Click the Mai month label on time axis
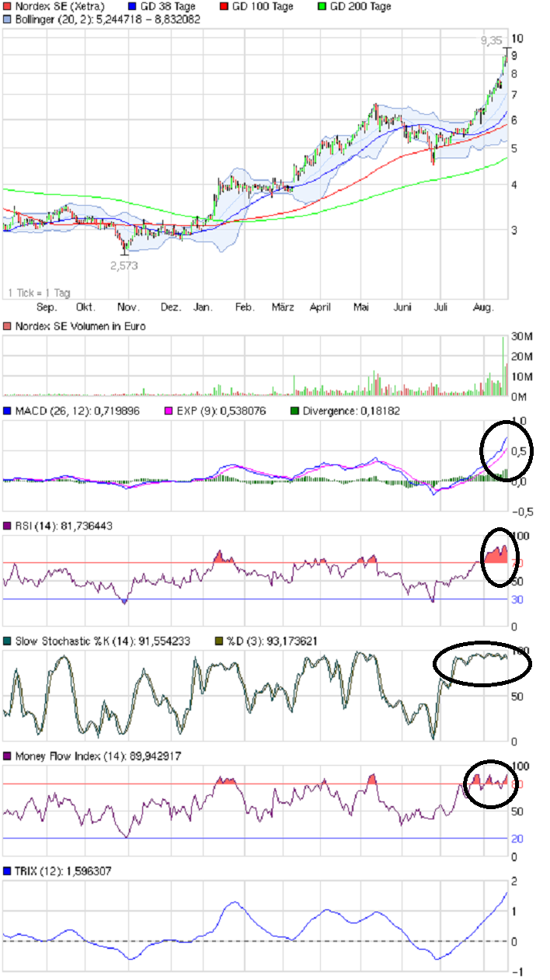Screen dimensions: 550x980 pyautogui.click(x=360, y=308)
